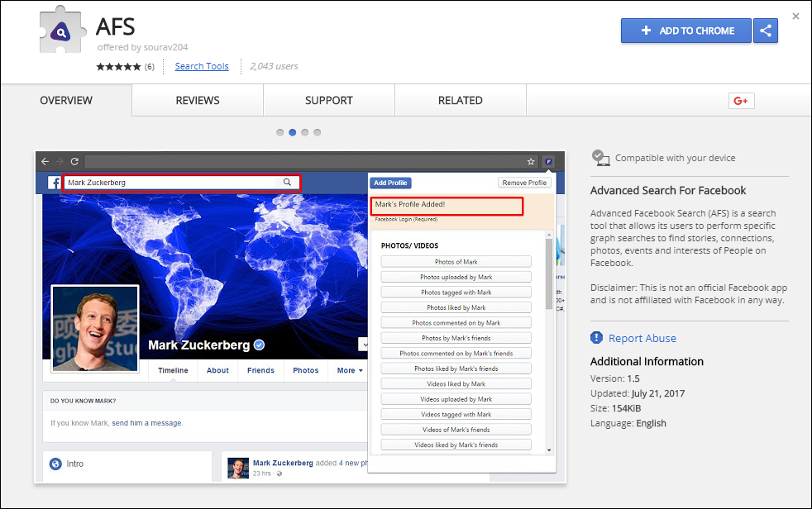Click the Facebook logo icon
The width and height of the screenshot is (812, 509).
click(55, 183)
